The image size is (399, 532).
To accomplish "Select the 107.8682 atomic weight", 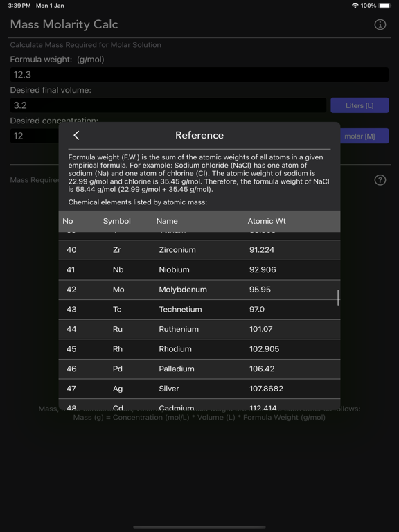I will pos(266,389).
